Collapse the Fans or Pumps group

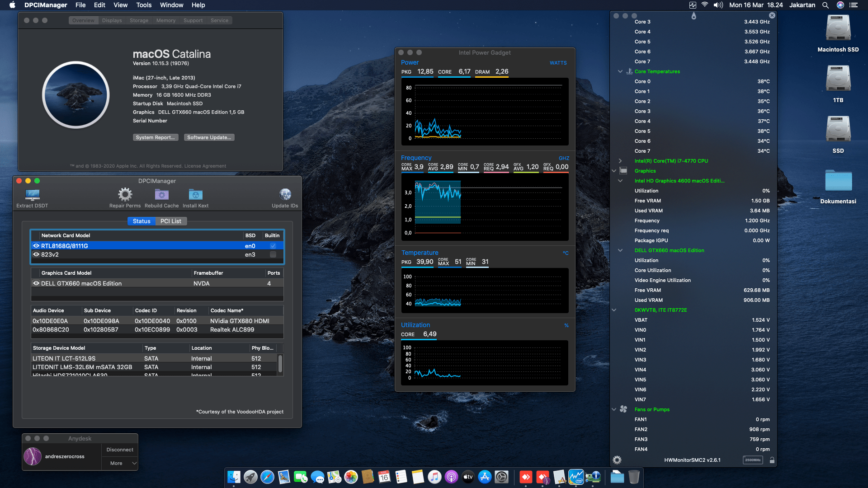click(x=614, y=409)
